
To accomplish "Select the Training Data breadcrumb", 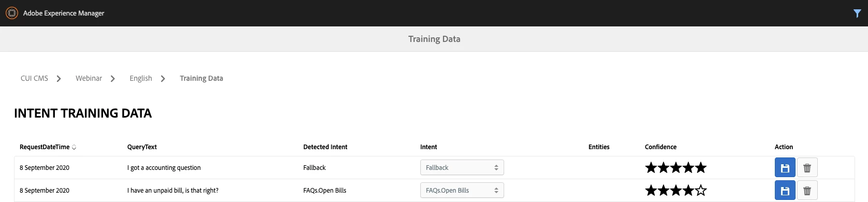I will tap(201, 78).
